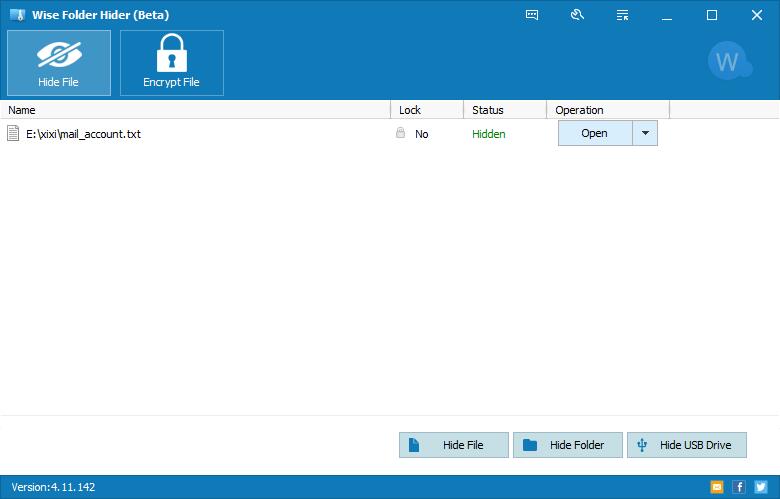This screenshot has width=780, height=499.
Task: Expand the dropdown arrow beside Open
Action: point(645,133)
